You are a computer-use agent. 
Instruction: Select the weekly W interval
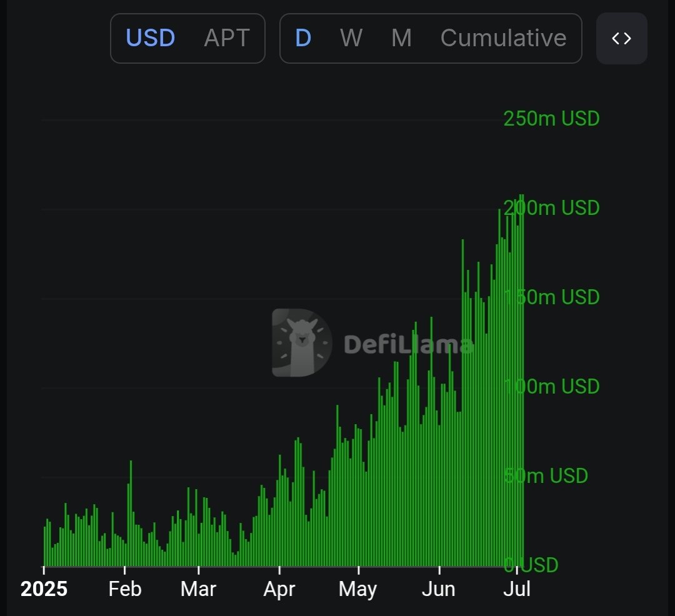click(351, 38)
